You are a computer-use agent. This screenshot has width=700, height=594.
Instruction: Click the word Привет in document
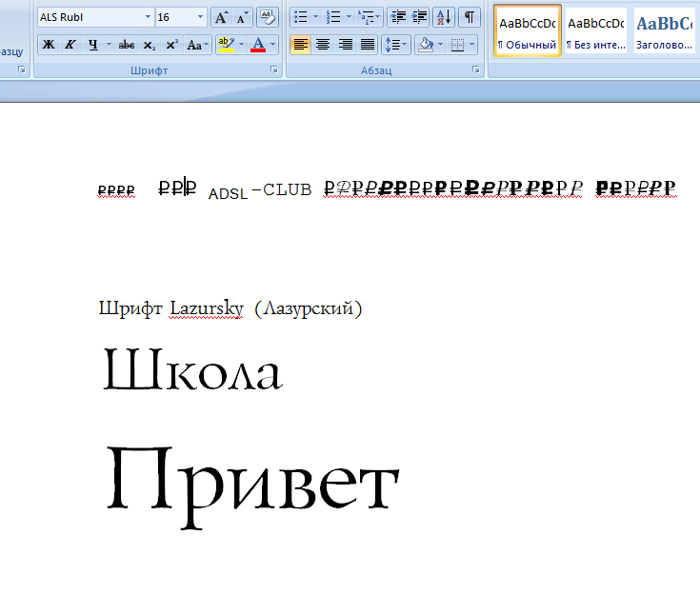tap(252, 486)
